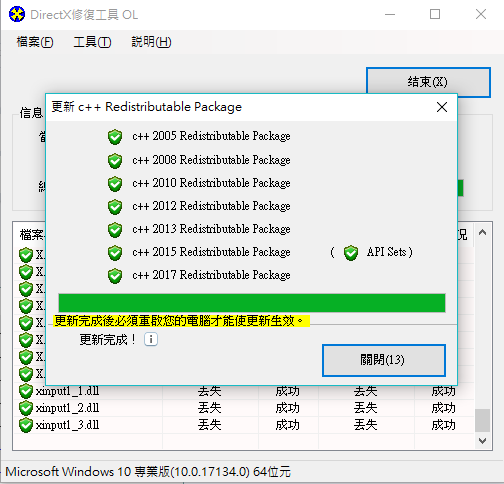Click the file list scrollbar thumb
Screen dimensions: 504x484
(x=482, y=420)
